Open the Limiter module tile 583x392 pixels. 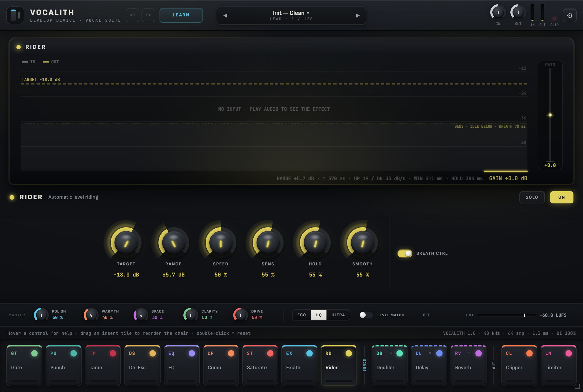(x=559, y=366)
